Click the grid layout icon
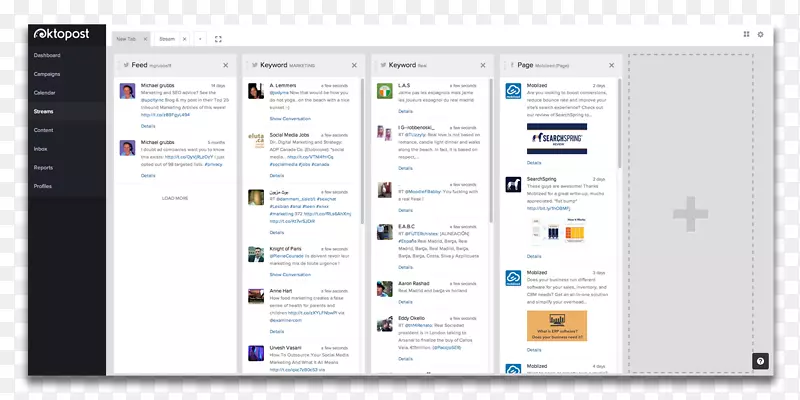Screen dimensions: 800x400 coord(746,34)
